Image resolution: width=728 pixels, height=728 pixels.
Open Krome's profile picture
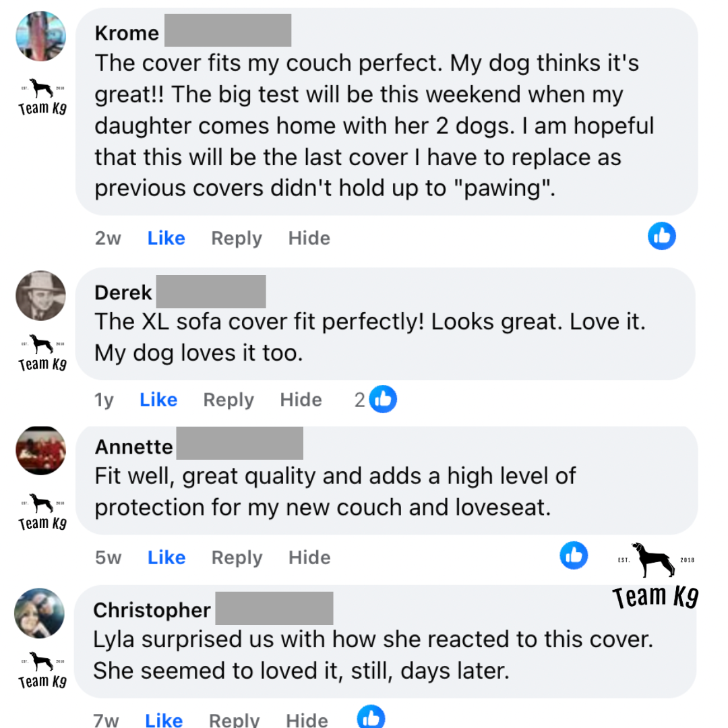click(x=41, y=36)
